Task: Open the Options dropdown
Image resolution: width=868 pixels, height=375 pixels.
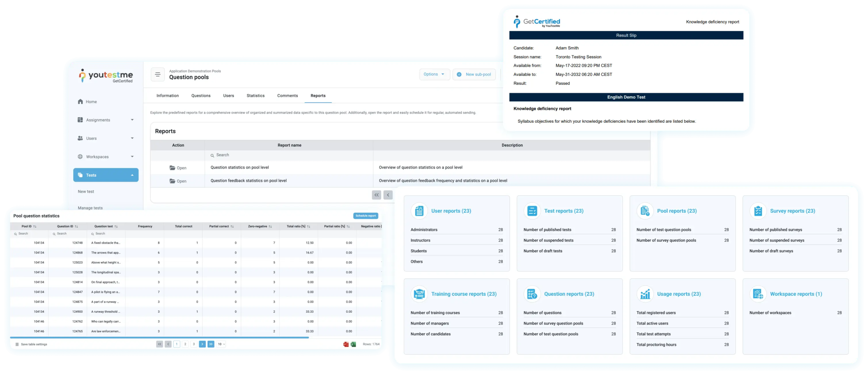Action: [434, 74]
